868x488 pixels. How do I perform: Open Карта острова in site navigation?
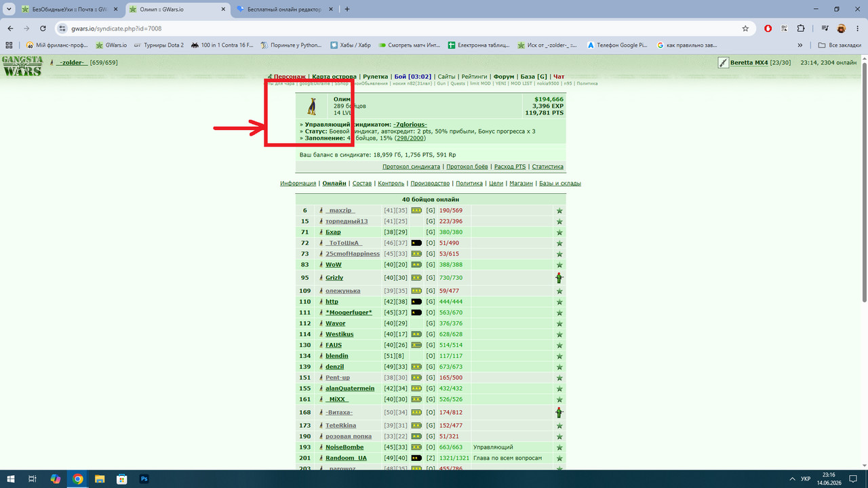(x=334, y=77)
